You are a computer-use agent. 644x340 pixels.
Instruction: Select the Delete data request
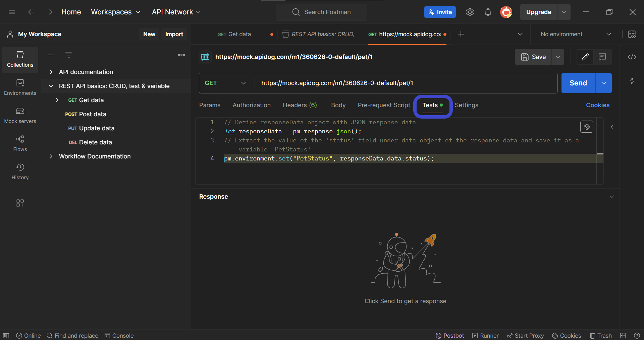116,142
